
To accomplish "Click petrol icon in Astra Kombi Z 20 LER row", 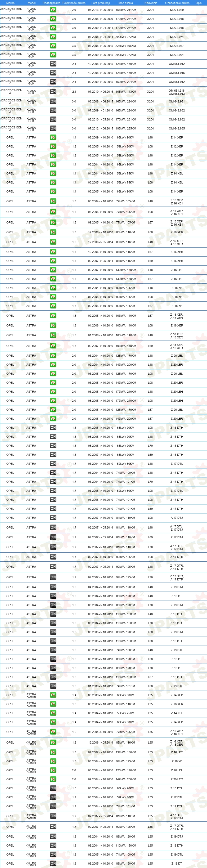I will tap(53, 779).
